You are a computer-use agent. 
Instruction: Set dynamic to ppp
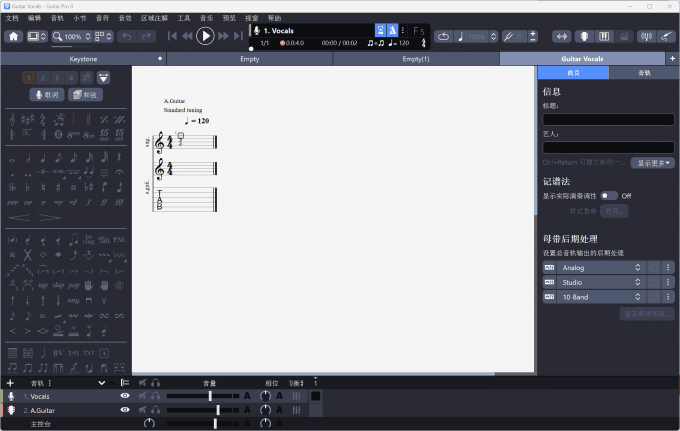click(13, 202)
